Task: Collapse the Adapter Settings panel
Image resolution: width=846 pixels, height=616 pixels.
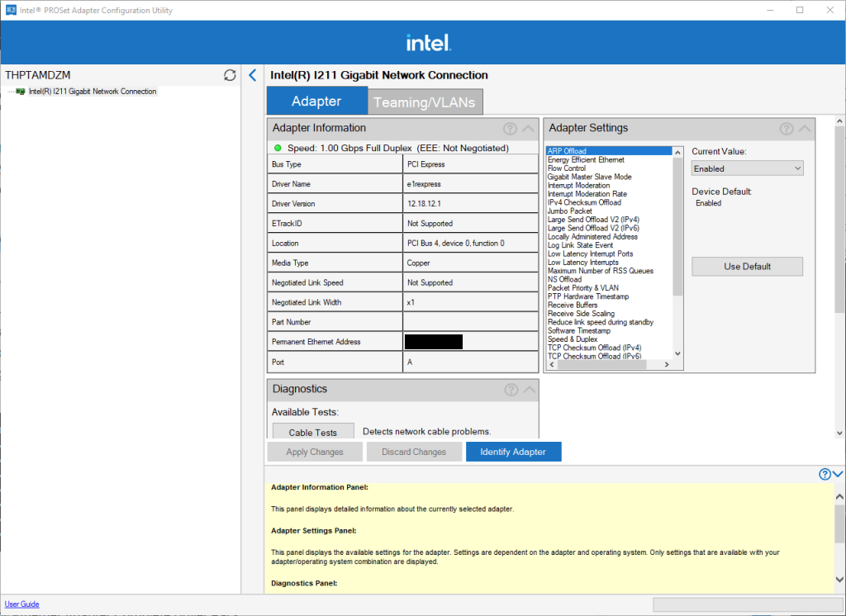Action: click(805, 128)
